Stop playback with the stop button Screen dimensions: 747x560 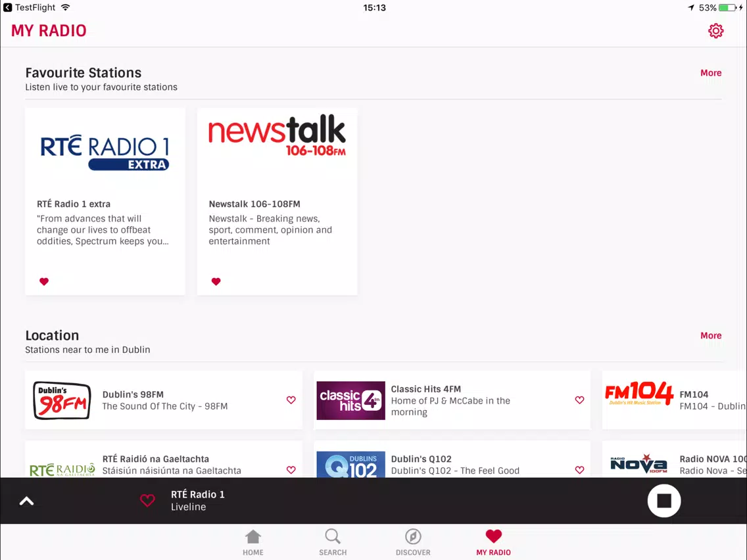(x=663, y=500)
